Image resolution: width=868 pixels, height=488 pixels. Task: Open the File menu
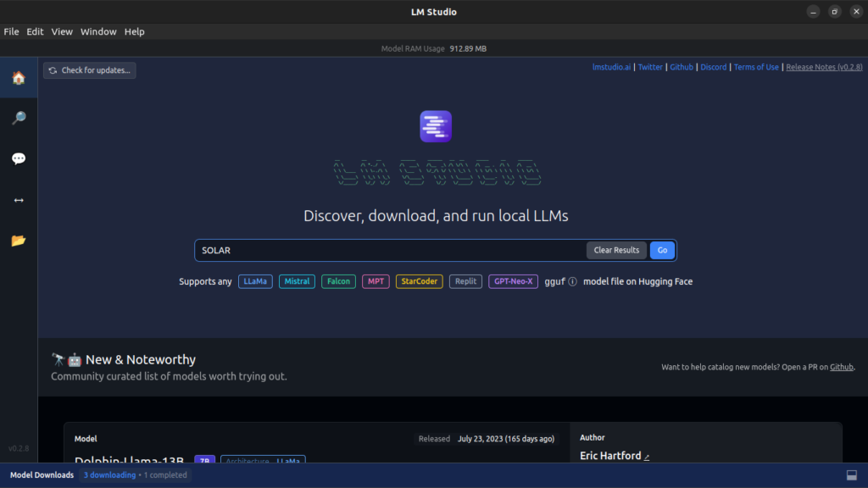pos(11,31)
